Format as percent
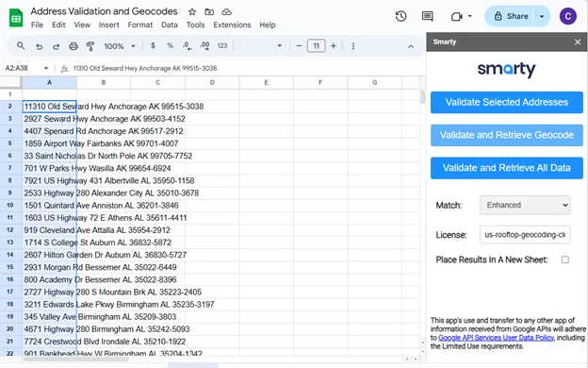 [170, 46]
